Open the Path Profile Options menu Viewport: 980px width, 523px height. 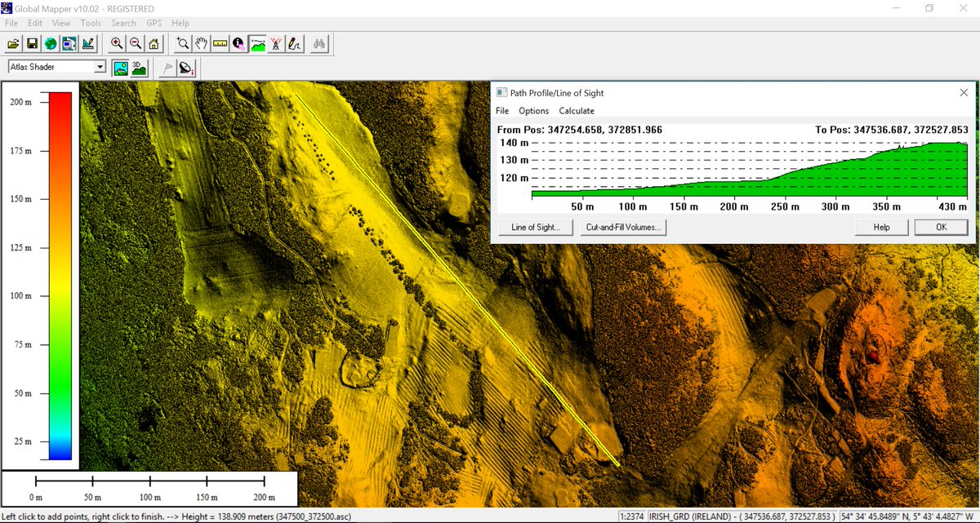[534, 111]
